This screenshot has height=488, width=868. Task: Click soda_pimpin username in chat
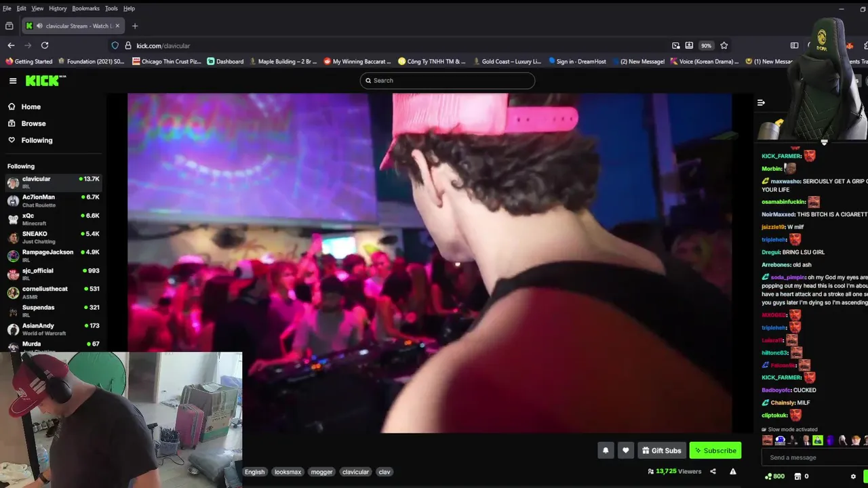[x=788, y=277]
